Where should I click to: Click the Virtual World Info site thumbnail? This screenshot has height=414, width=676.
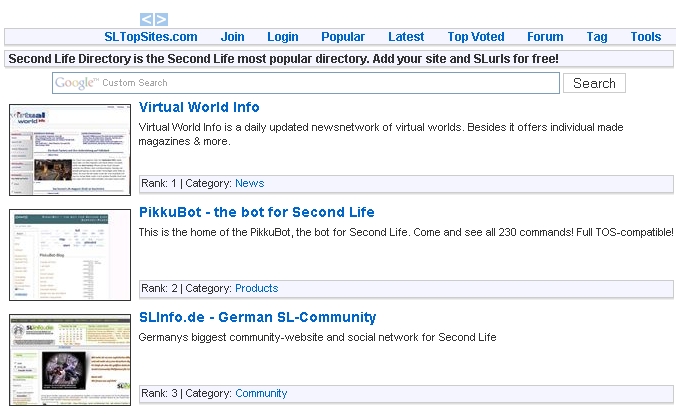click(x=70, y=150)
